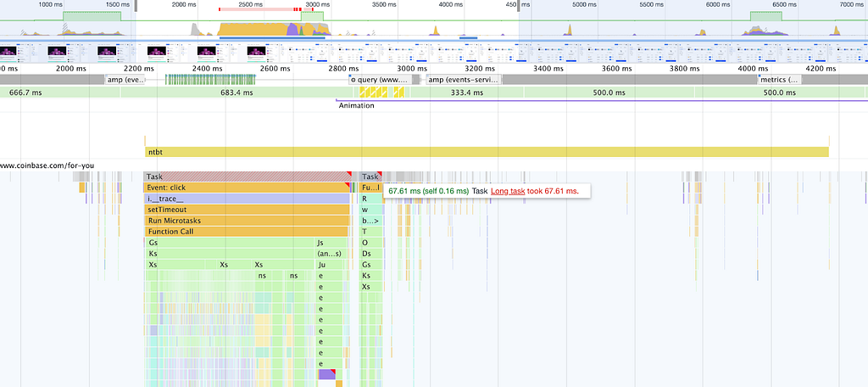Image resolution: width=868 pixels, height=387 pixels.
Task: Select the '(an...s)' anonymous entry
Action: point(330,254)
